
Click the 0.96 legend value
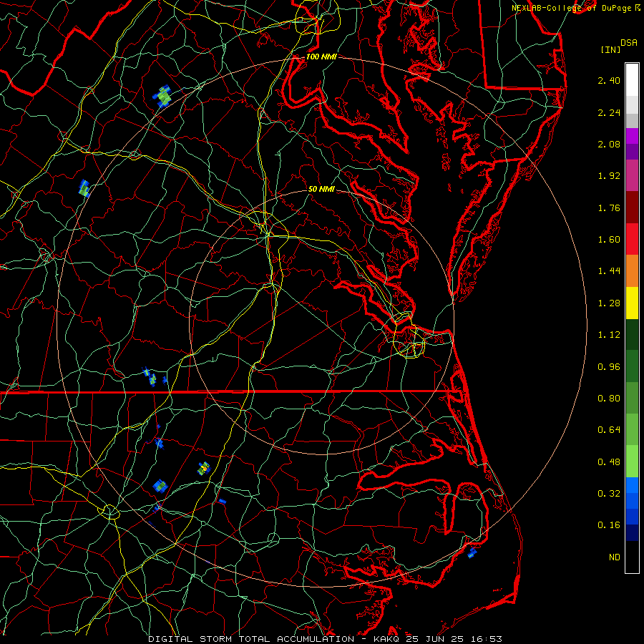(x=609, y=367)
